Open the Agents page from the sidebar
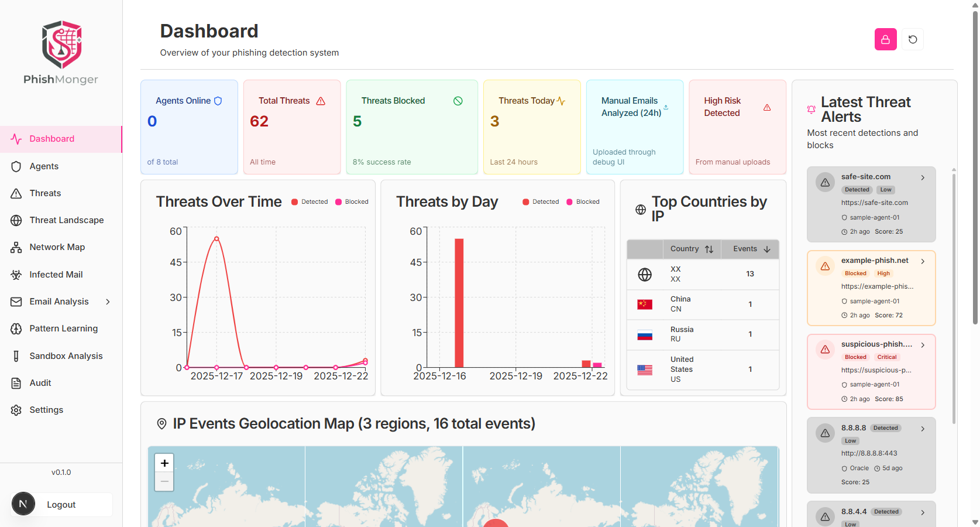980x527 pixels. [x=44, y=166]
